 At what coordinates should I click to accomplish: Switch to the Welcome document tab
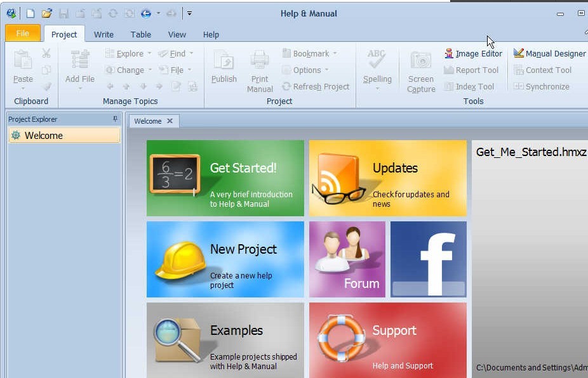click(x=148, y=121)
